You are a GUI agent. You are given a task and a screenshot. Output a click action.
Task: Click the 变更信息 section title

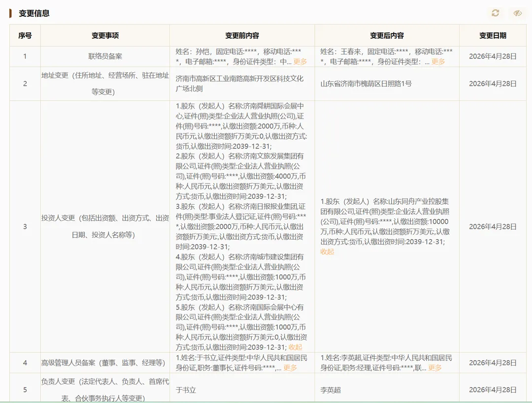(34, 13)
